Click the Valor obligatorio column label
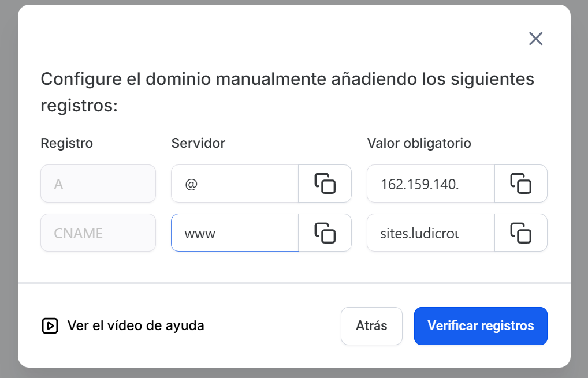Image resolution: width=588 pixels, height=378 pixels. pyautogui.click(x=419, y=143)
